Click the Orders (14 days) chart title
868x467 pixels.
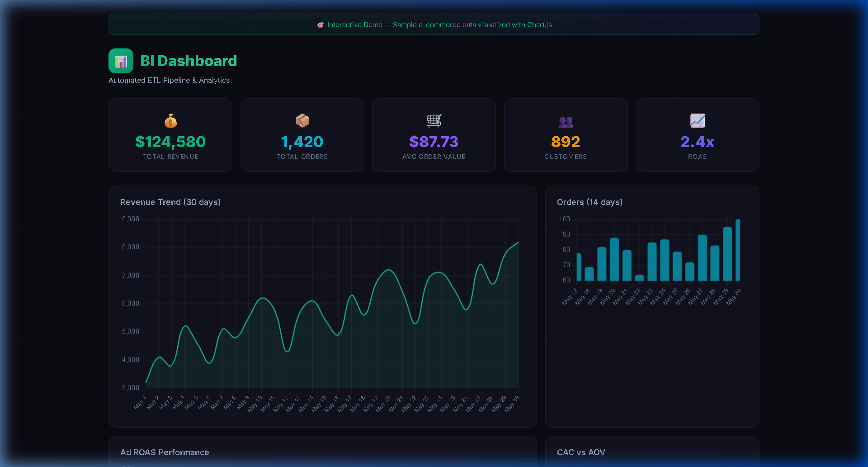(x=590, y=202)
